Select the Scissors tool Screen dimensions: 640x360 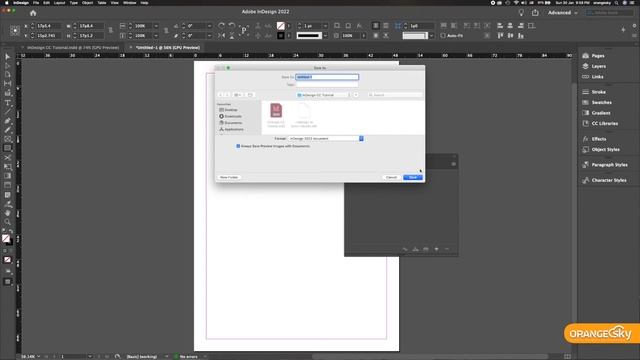tap(8, 158)
